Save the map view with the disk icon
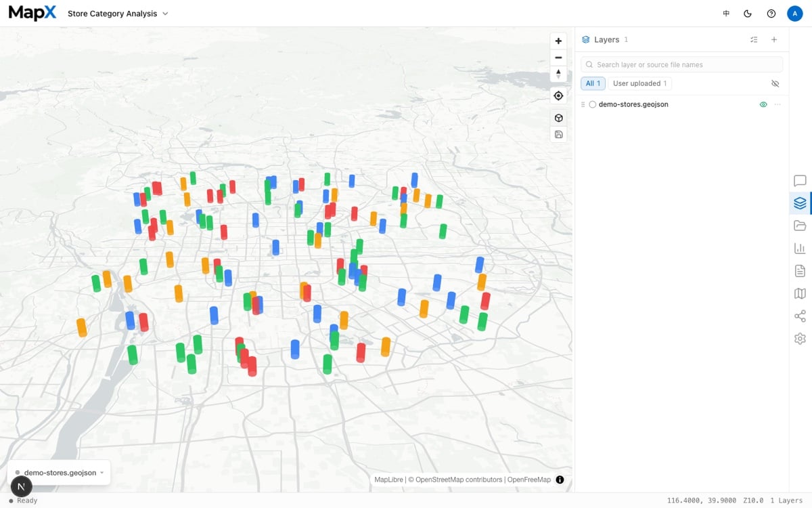 click(558, 134)
